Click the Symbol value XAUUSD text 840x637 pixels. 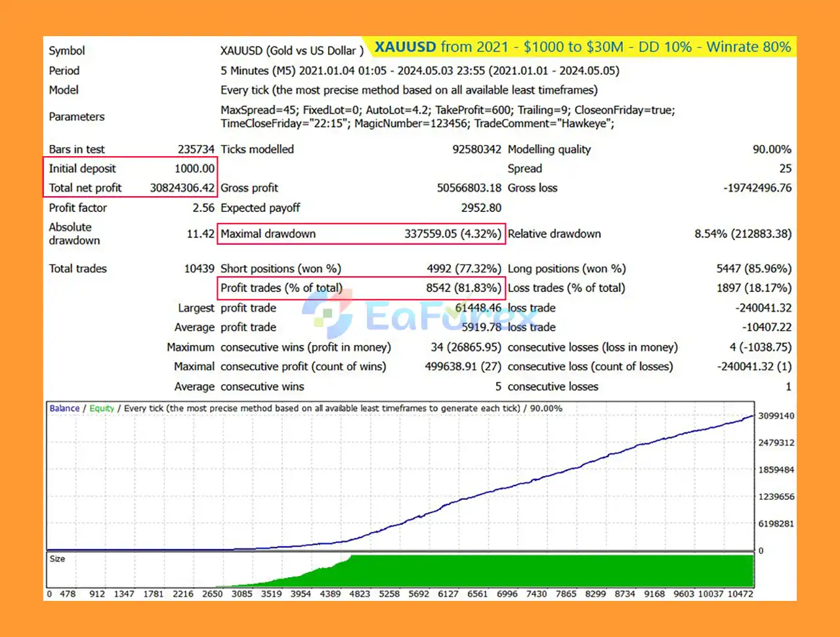[292, 51]
